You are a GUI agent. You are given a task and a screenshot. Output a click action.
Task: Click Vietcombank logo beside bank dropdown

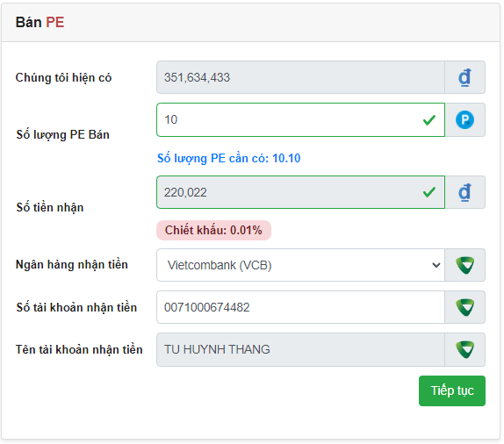[464, 265]
